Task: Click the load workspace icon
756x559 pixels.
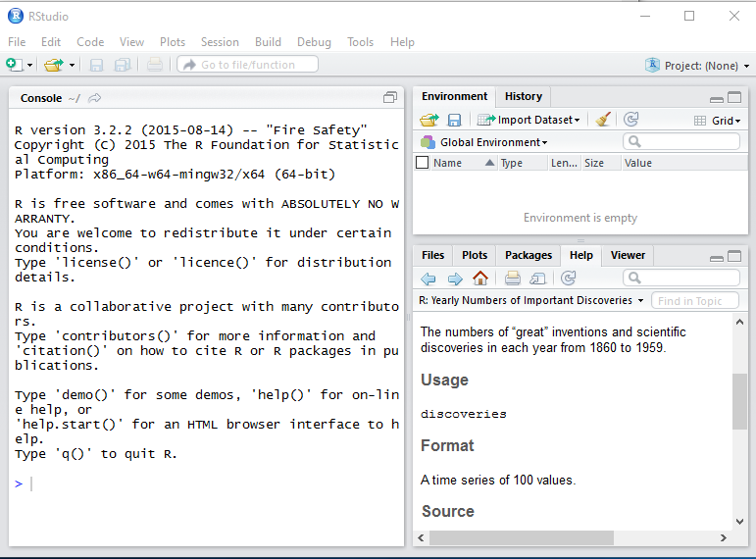Action: coord(429,119)
